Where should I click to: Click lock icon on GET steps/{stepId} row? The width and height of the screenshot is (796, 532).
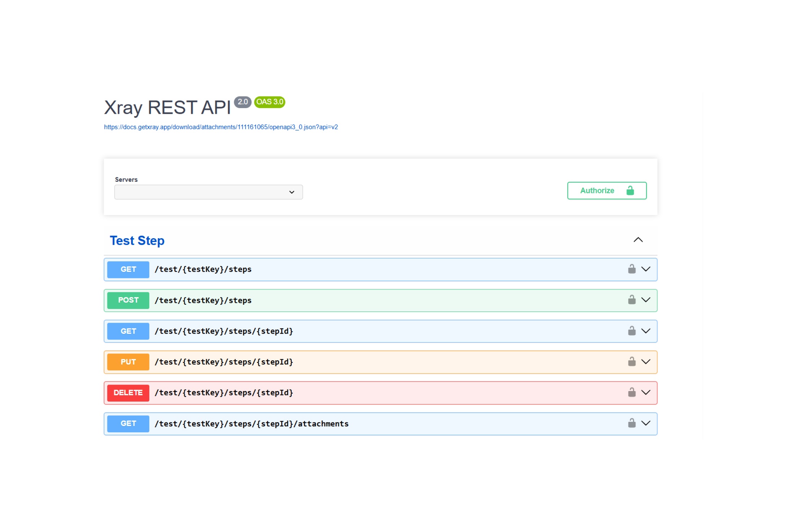click(x=632, y=331)
